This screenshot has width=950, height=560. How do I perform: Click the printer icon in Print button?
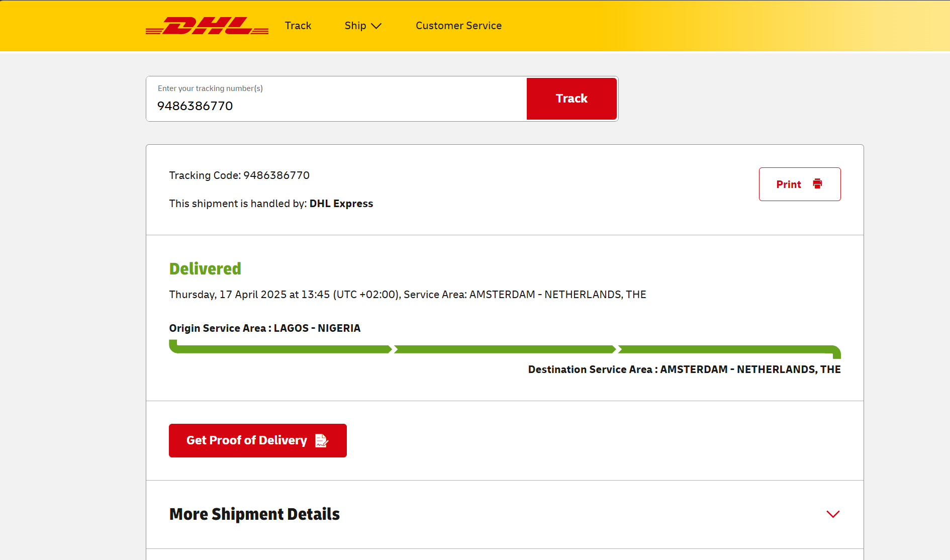coord(817,184)
